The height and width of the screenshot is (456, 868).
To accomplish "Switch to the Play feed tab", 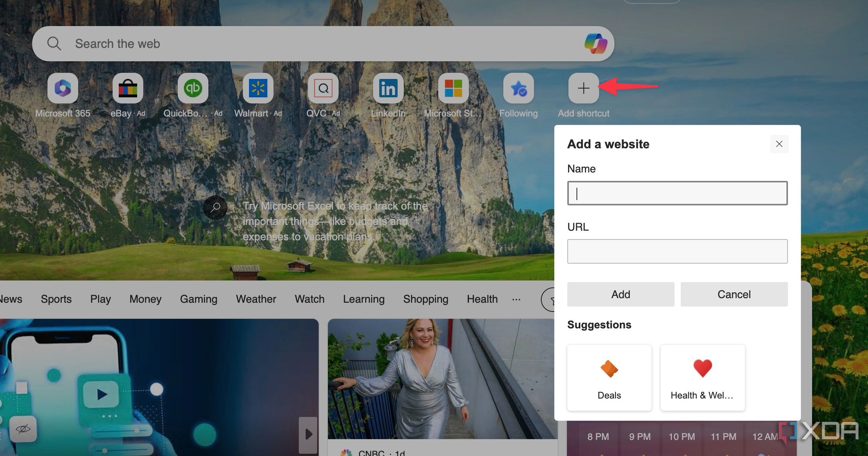I will pyautogui.click(x=100, y=299).
